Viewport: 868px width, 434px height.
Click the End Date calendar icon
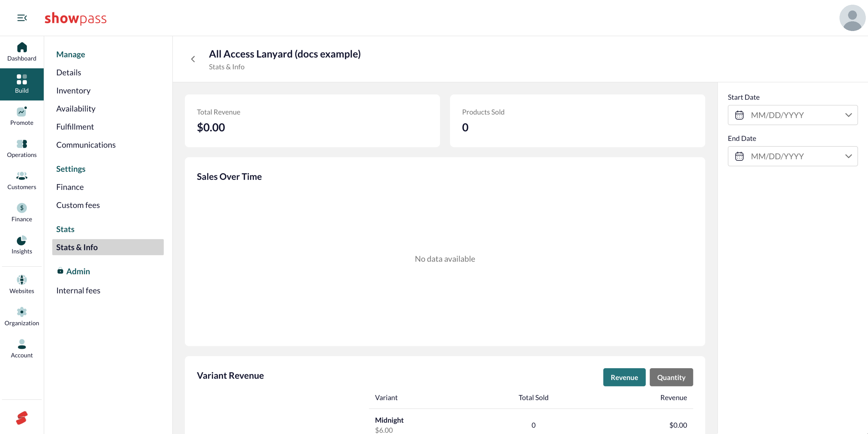tap(739, 156)
